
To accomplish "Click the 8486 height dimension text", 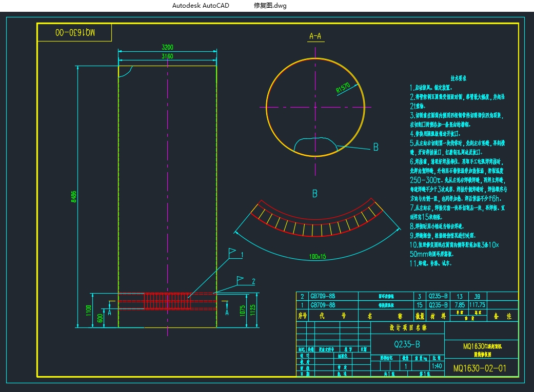I will [74, 197].
